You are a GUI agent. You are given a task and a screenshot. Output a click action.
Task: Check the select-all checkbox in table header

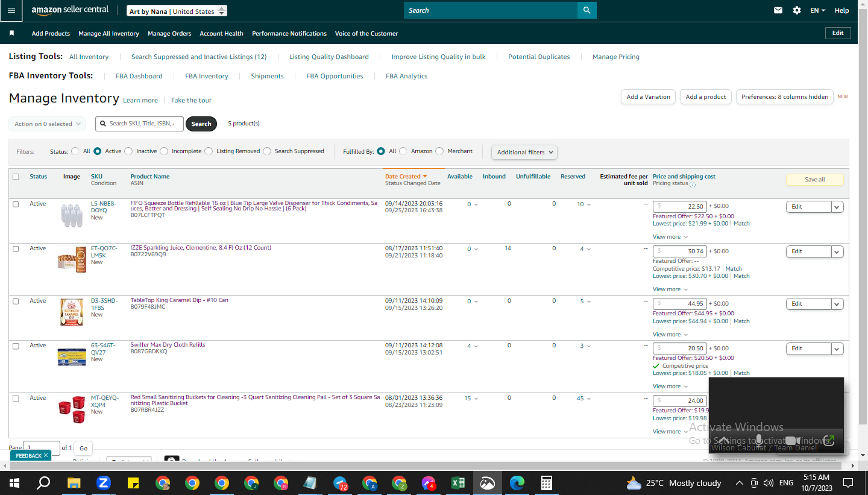16,177
